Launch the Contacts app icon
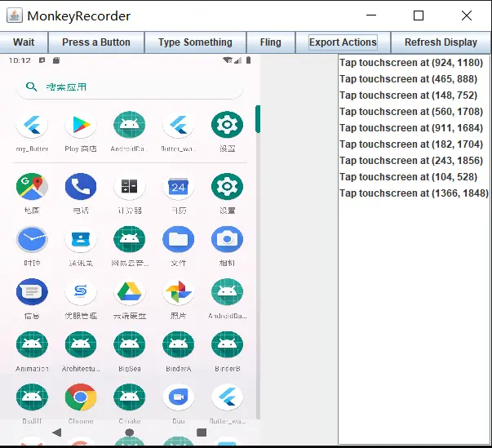This screenshot has width=492, height=448. [x=81, y=239]
